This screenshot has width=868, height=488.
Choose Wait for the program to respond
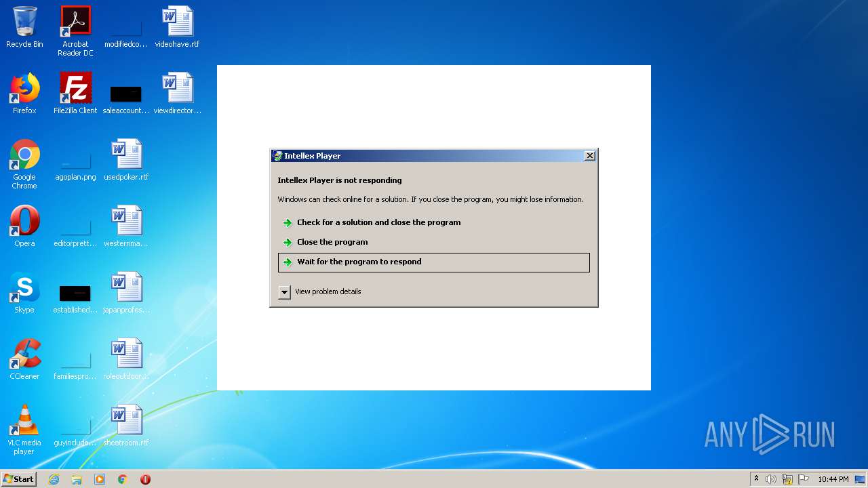[x=433, y=262]
